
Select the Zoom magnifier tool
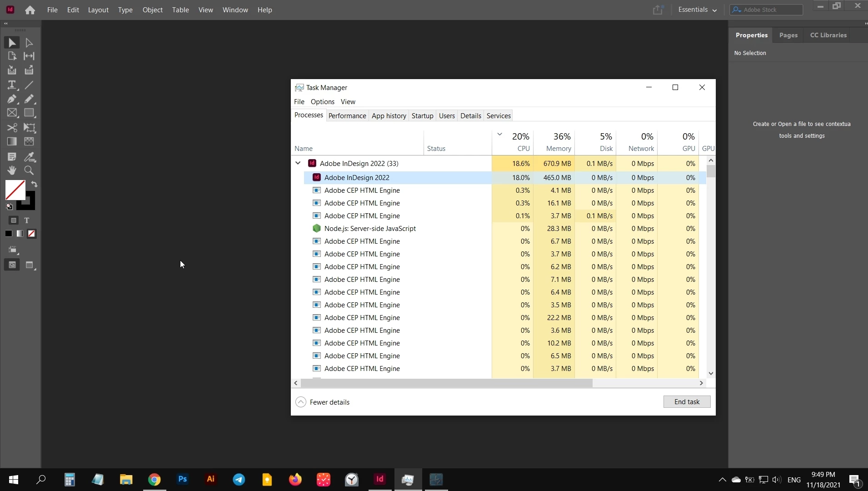pos(29,170)
